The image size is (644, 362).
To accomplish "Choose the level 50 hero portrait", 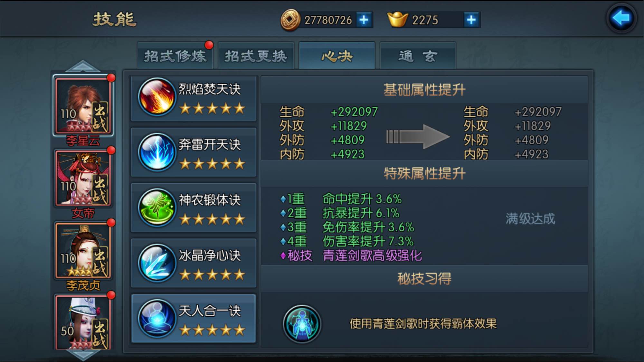I will pos(83,322).
